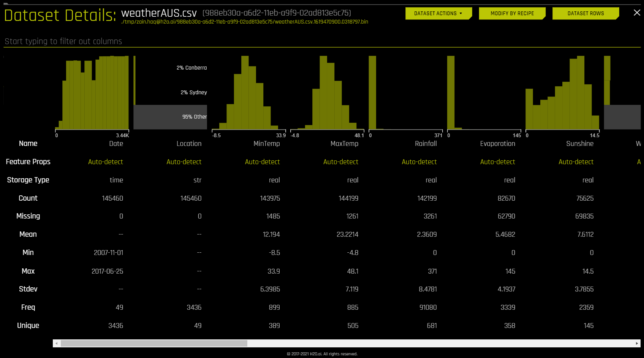Open Auto-detect options for Sunshine
Viewport: 644px width, 358px height.
pos(576,162)
